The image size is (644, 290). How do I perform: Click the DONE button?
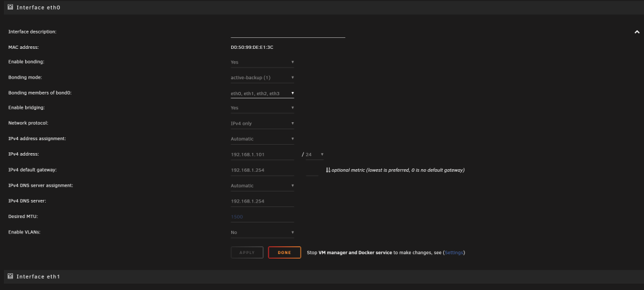[284, 253]
